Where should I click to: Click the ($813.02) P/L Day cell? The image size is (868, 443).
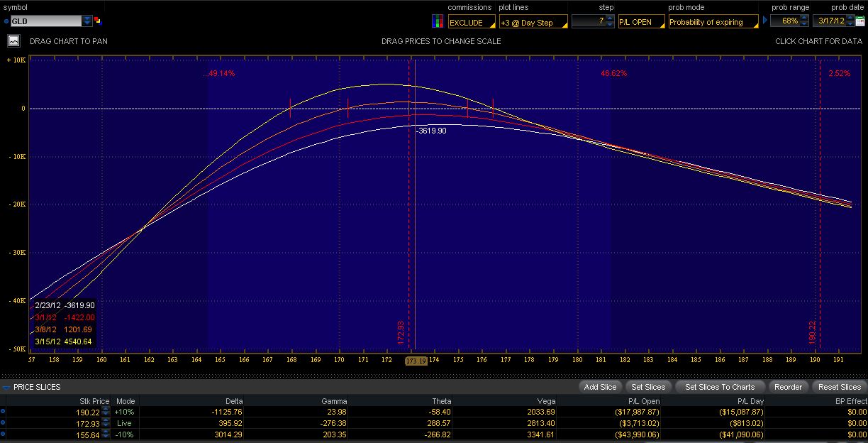coord(745,422)
